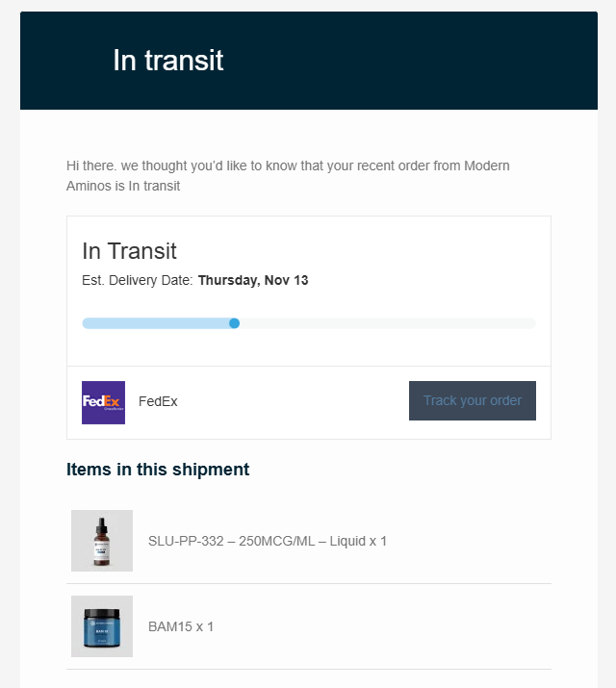Click the Modern word in greeting message
Image resolution: width=616 pixels, height=688 pixels.
(x=487, y=166)
